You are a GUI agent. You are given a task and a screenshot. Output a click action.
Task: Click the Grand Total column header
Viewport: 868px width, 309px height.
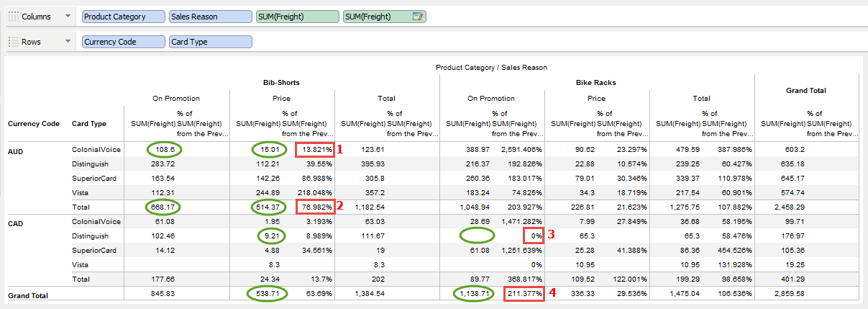pyautogui.click(x=805, y=91)
